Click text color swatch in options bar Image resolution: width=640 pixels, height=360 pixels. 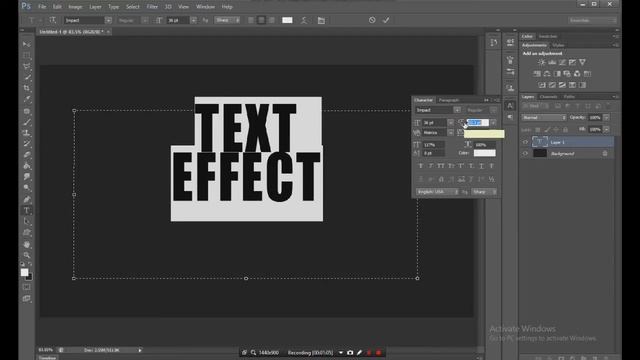point(287,20)
